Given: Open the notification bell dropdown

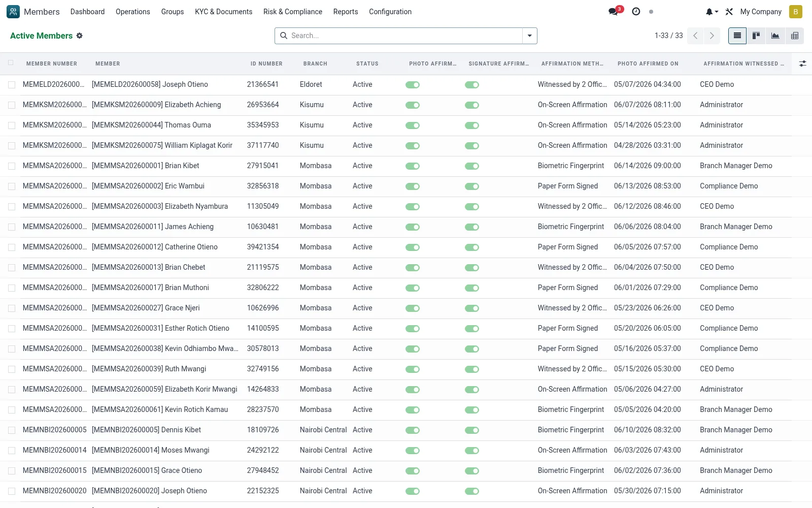Looking at the screenshot, I should click(712, 11).
